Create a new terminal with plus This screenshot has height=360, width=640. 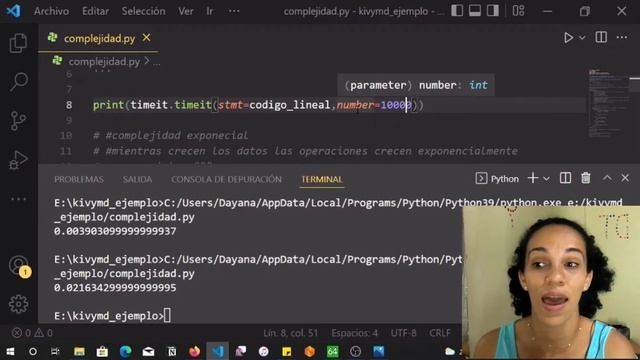[532, 178]
